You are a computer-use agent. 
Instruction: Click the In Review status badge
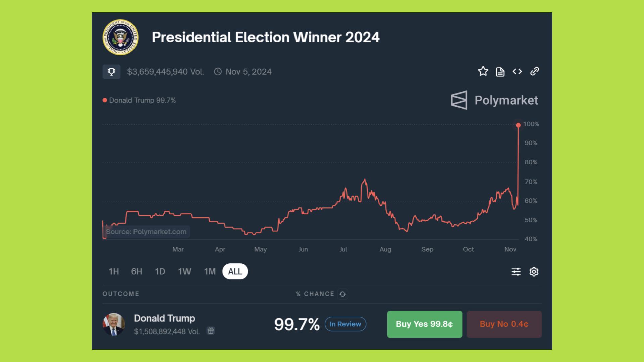click(345, 324)
